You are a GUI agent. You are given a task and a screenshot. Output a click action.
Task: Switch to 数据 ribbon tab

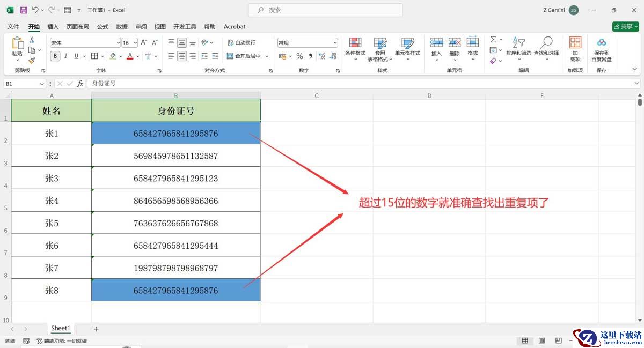[x=122, y=26]
